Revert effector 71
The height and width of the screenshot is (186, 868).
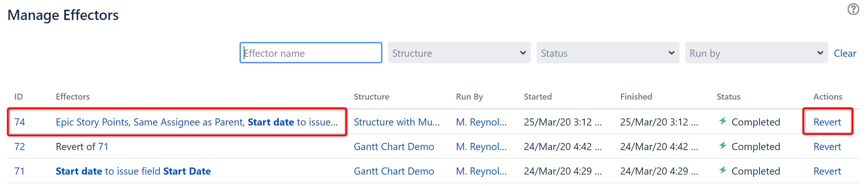(x=827, y=171)
